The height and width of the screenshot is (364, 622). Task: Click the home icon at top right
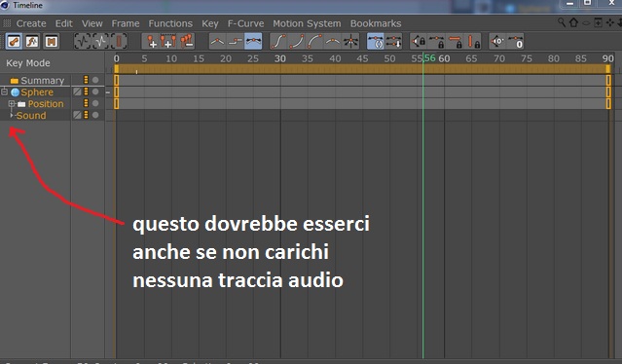pos(573,22)
